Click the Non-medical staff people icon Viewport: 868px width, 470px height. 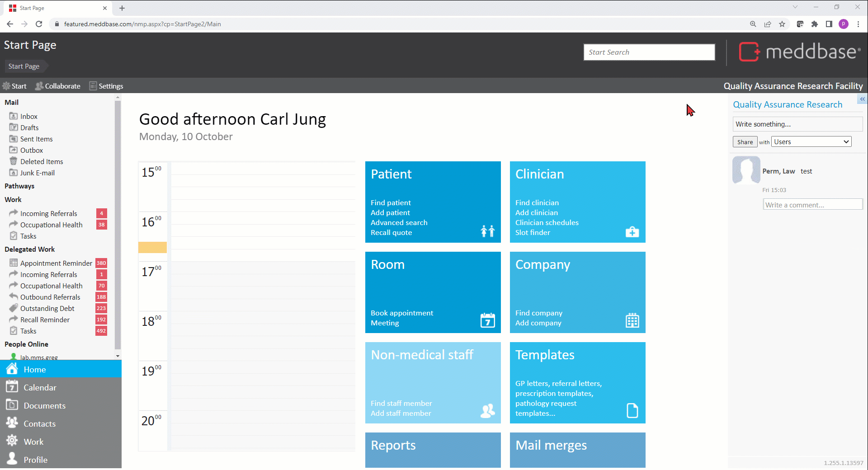coord(487,411)
